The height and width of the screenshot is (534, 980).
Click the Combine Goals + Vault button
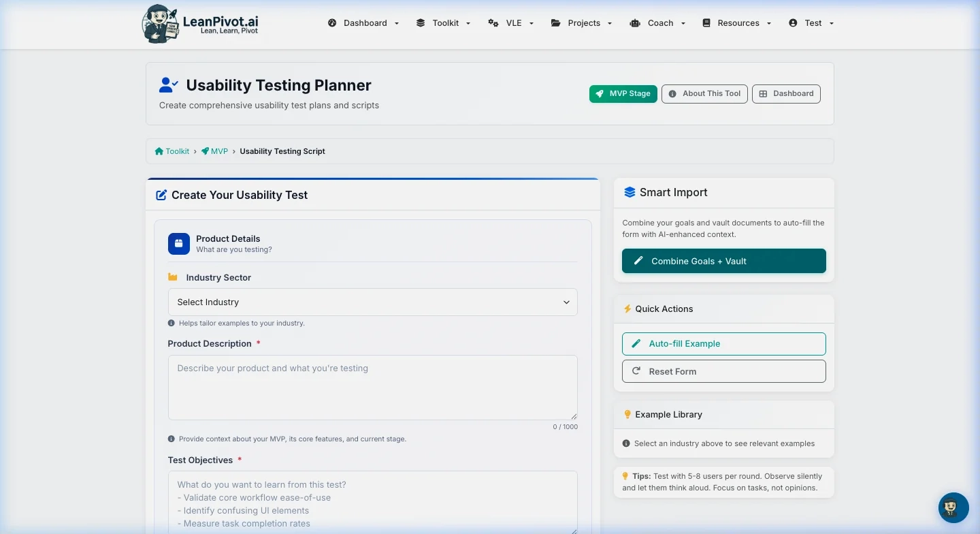pos(723,261)
